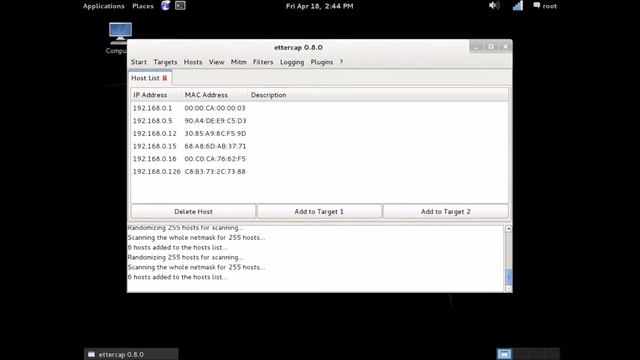Select host row 192.168.0.5
This screenshot has height=360, width=640.
[x=320, y=121]
